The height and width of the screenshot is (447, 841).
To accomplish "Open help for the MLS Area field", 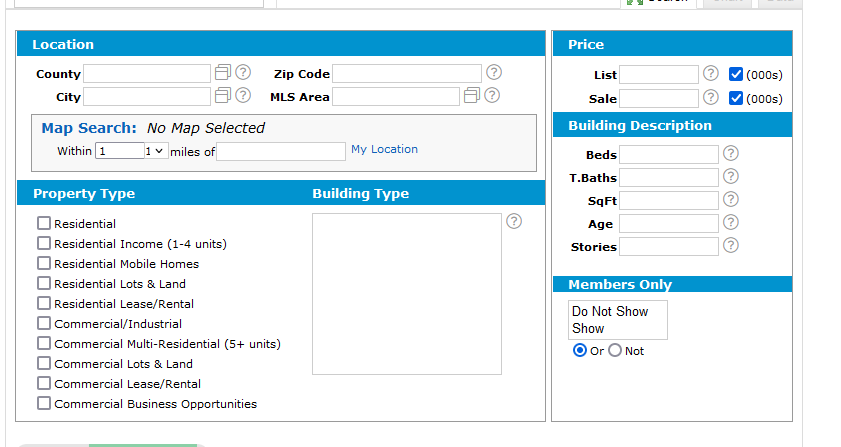I will pyautogui.click(x=492, y=95).
